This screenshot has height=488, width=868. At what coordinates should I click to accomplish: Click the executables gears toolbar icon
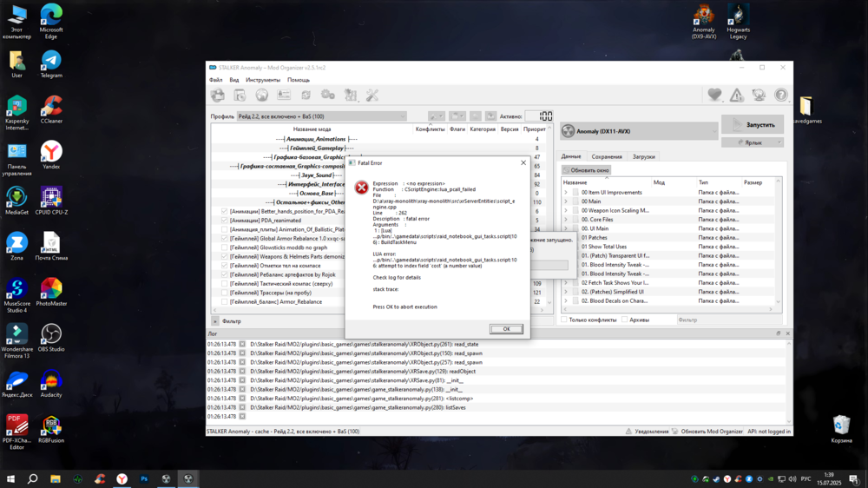pyautogui.click(x=328, y=96)
